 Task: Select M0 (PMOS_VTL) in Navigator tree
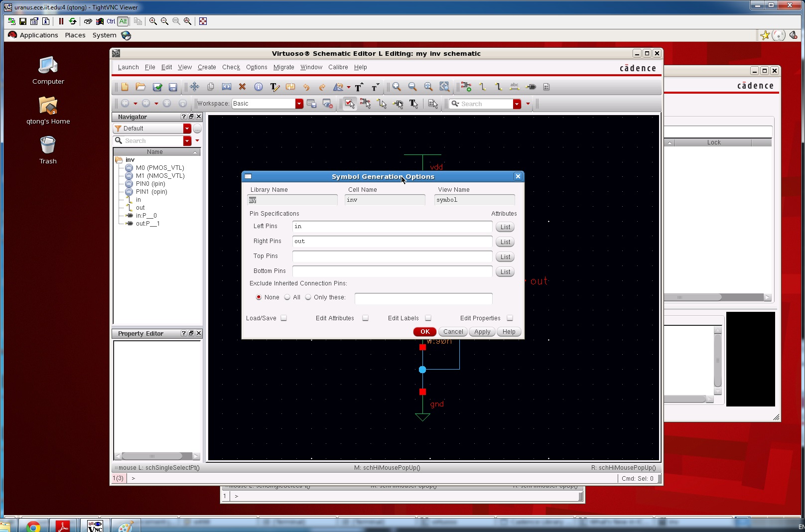coord(159,168)
